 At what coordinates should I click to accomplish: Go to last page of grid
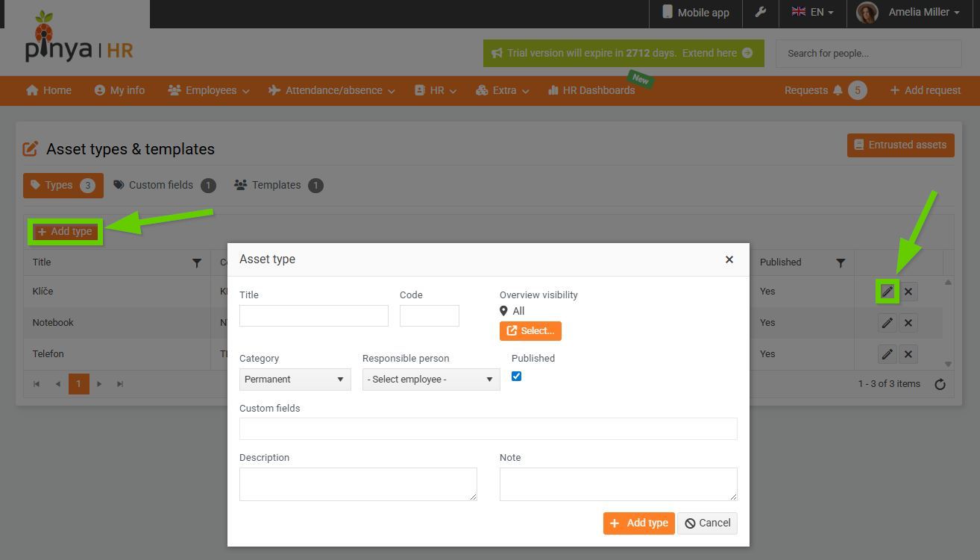coord(120,384)
